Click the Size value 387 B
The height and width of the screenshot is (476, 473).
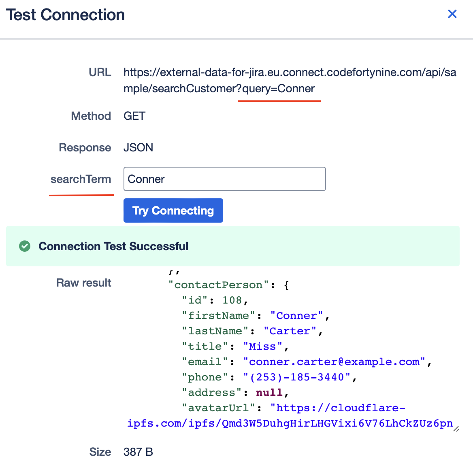point(138,452)
